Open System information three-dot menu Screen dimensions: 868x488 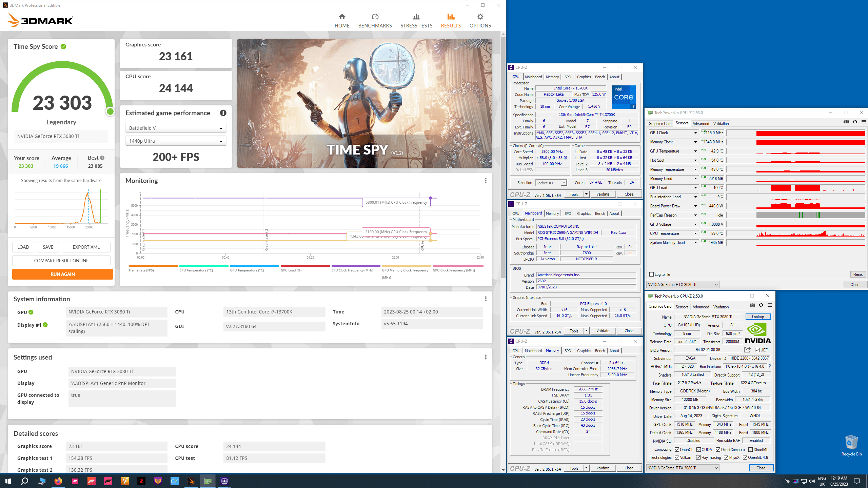tap(486, 299)
